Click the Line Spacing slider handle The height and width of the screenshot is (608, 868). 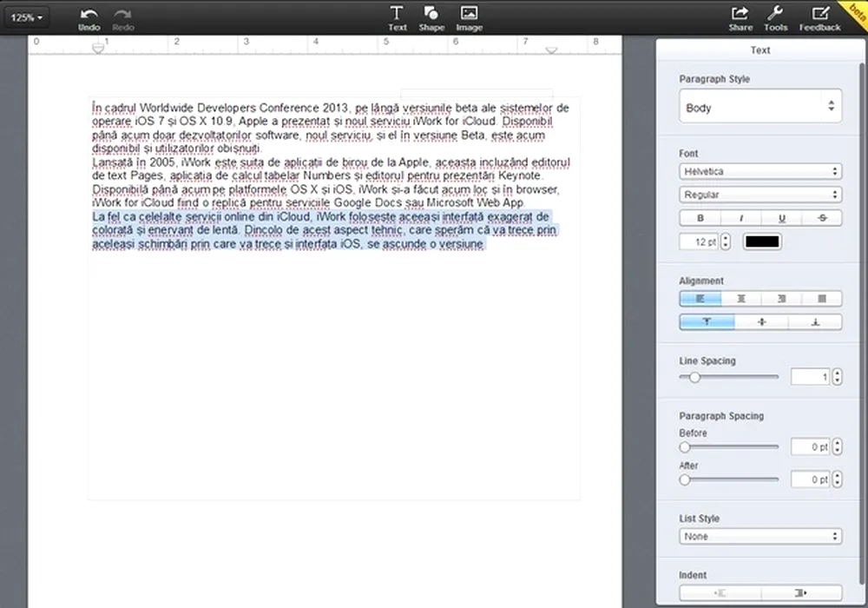click(694, 377)
